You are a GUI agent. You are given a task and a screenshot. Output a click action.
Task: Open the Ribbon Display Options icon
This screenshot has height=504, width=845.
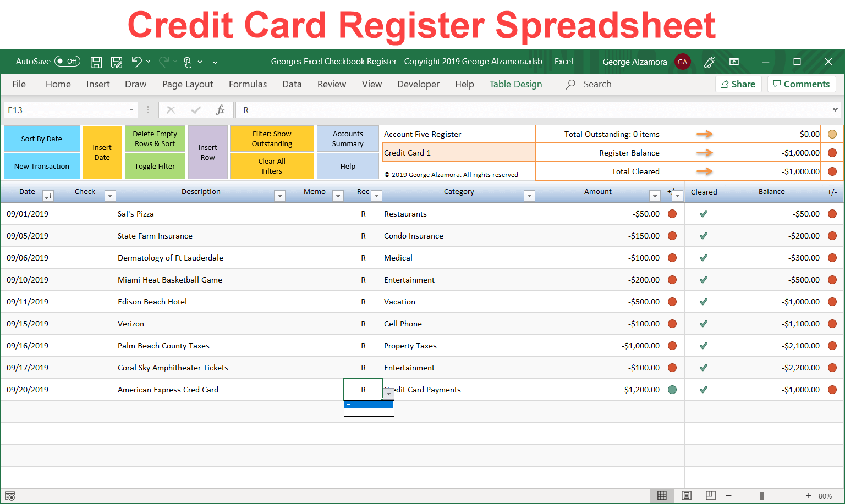point(734,62)
